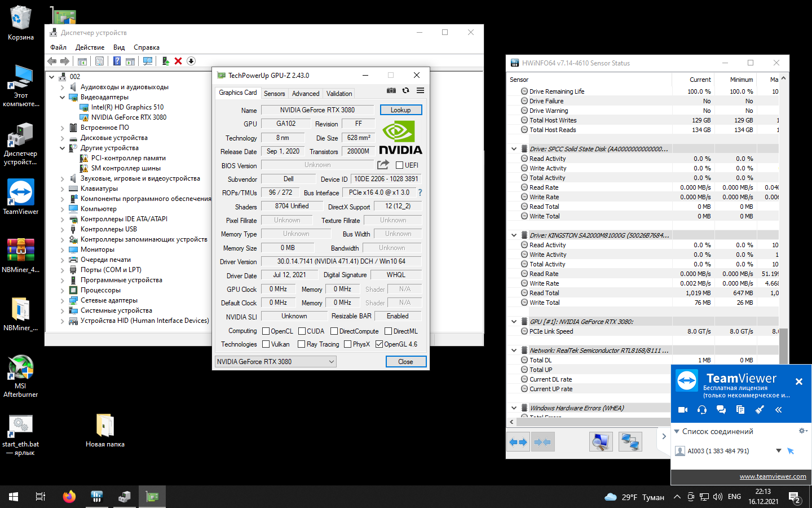This screenshot has height=508, width=812.
Task: Click HWiNFO monitor with magnifier icon
Action: (x=601, y=442)
